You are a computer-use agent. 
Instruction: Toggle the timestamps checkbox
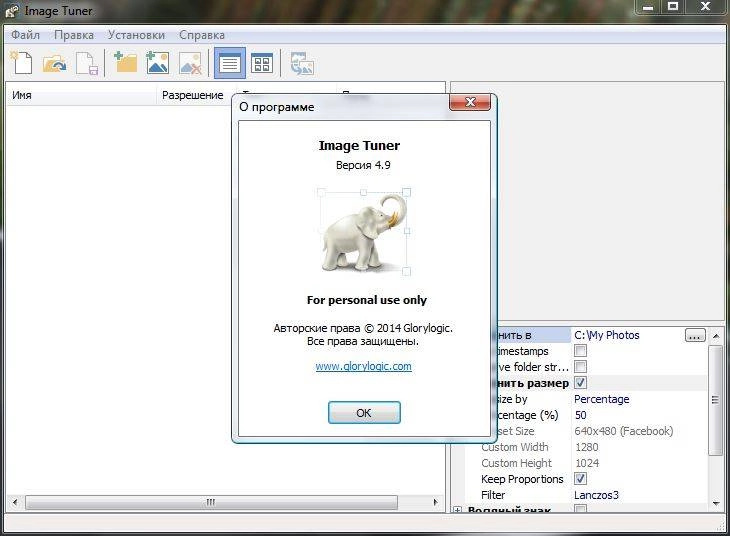tap(580, 351)
